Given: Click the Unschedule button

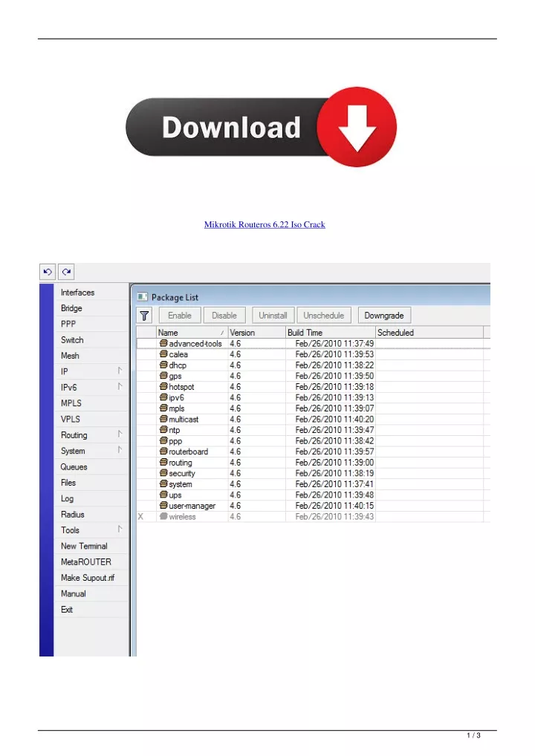Looking at the screenshot, I should coord(324,316).
